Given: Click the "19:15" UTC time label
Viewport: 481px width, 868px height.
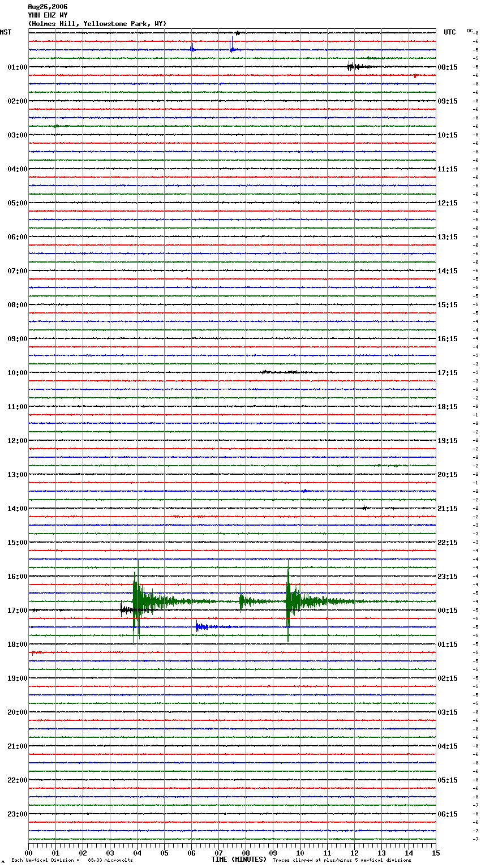Looking at the screenshot, I should coord(448,441).
